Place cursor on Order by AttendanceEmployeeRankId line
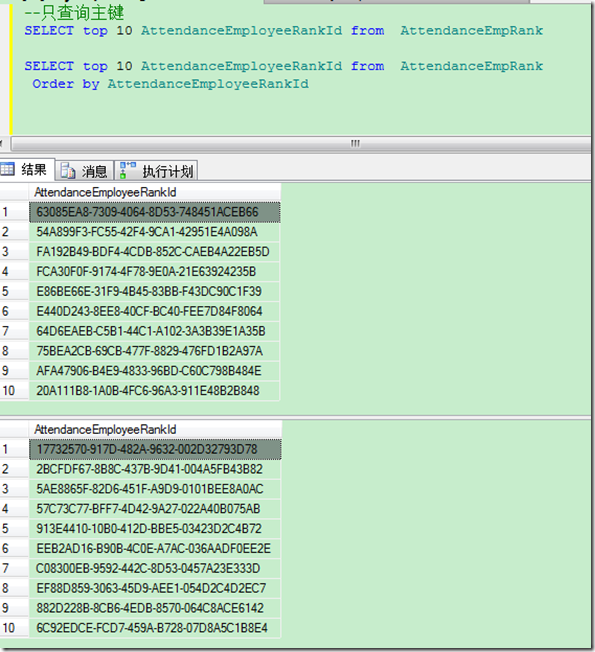The height and width of the screenshot is (652, 595). click(170, 84)
